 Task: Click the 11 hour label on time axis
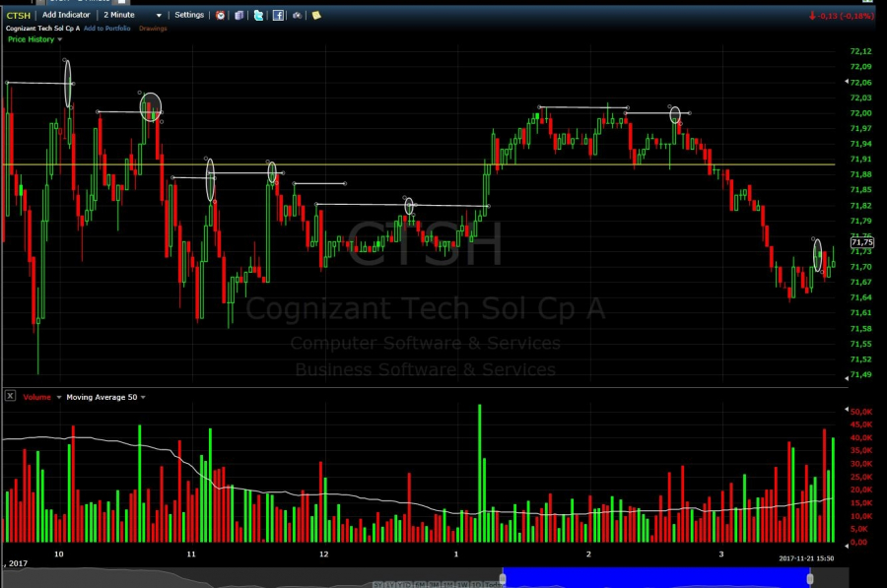tap(191, 555)
